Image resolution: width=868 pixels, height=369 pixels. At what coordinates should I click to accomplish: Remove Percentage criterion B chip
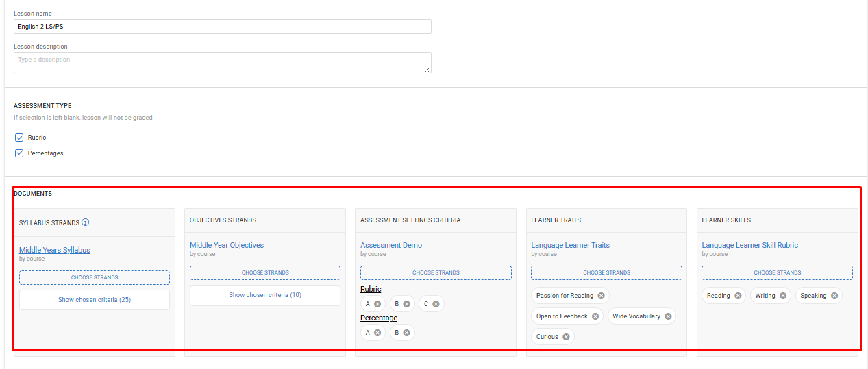406,333
